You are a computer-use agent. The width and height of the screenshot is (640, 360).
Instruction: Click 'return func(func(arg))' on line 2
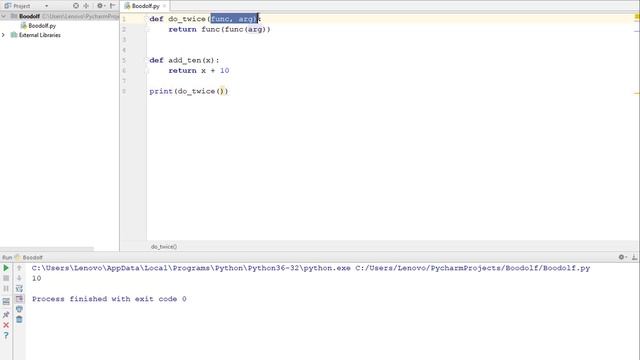pyautogui.click(x=220, y=29)
